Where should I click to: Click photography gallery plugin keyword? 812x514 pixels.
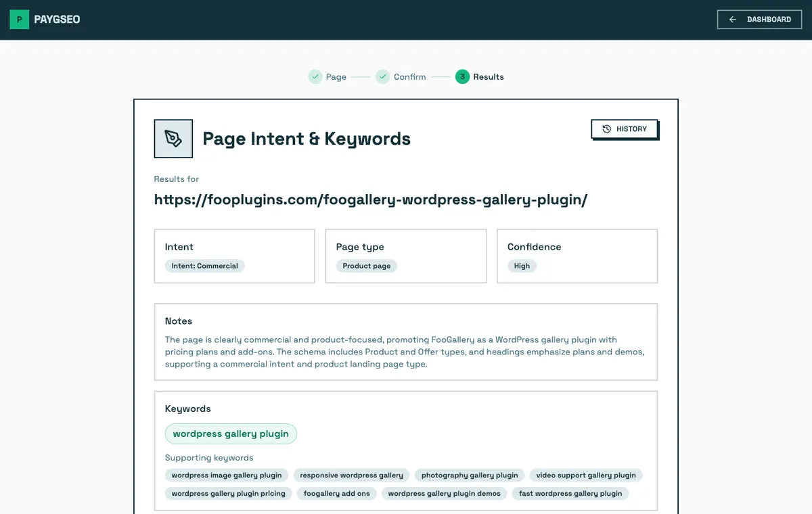tap(470, 475)
